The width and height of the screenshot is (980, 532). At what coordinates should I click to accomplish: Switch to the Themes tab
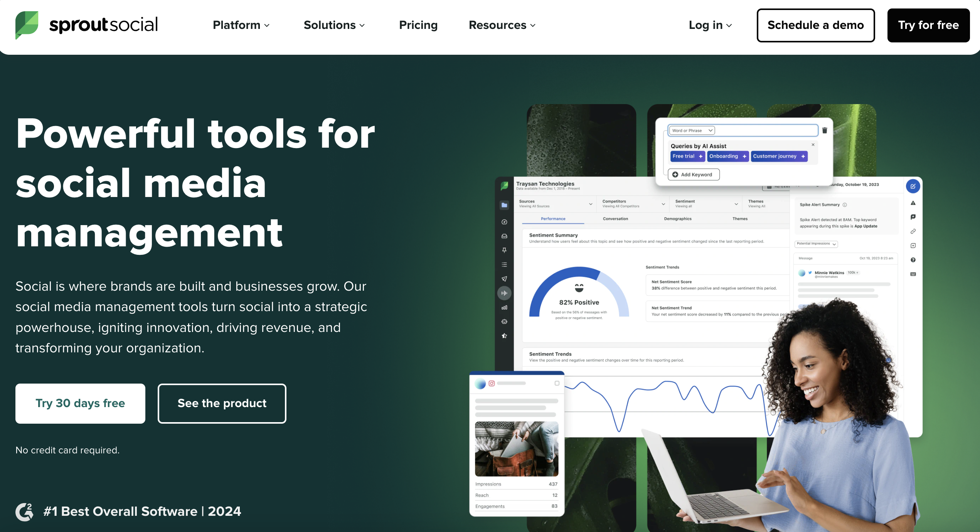(740, 219)
